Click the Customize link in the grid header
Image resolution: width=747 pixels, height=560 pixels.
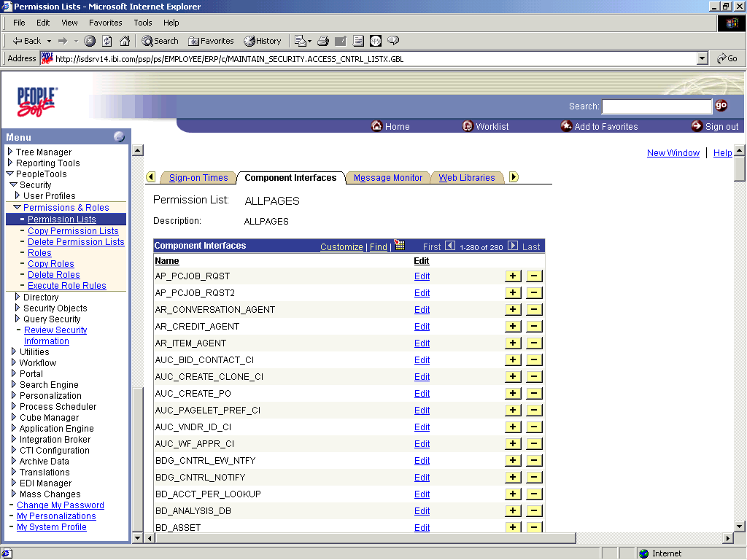(x=341, y=246)
